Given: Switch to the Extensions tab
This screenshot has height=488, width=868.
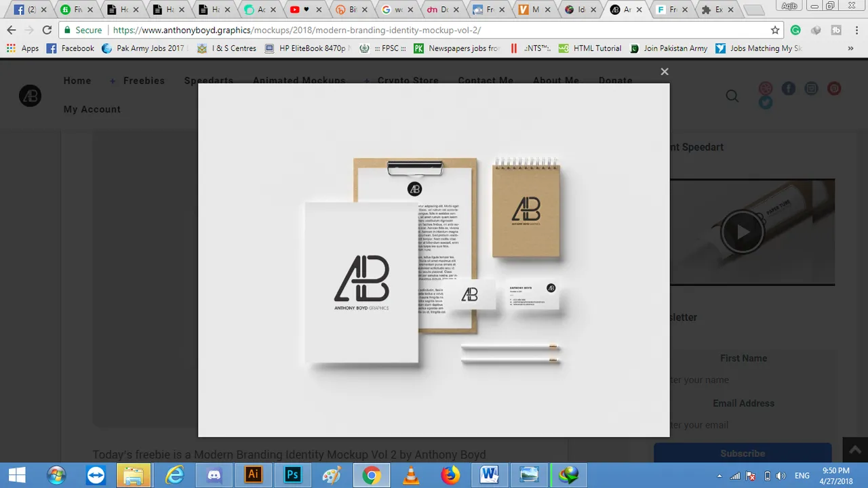Looking at the screenshot, I should pos(719,9).
